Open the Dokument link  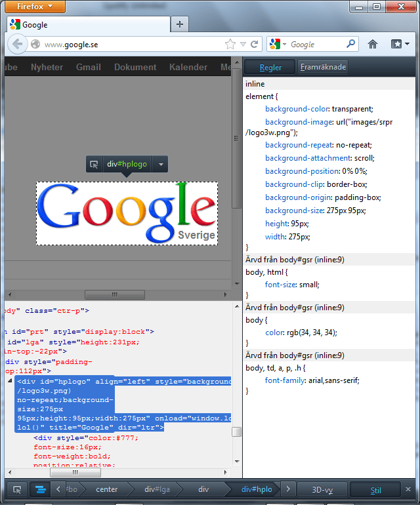point(135,67)
